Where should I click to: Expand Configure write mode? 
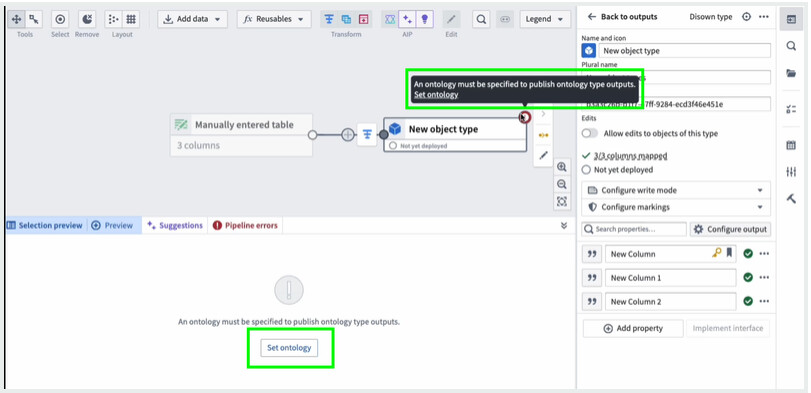pyautogui.click(x=676, y=190)
